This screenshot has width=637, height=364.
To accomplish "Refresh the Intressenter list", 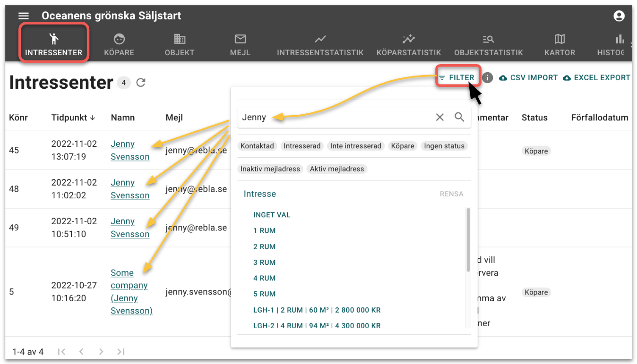I will [x=140, y=83].
